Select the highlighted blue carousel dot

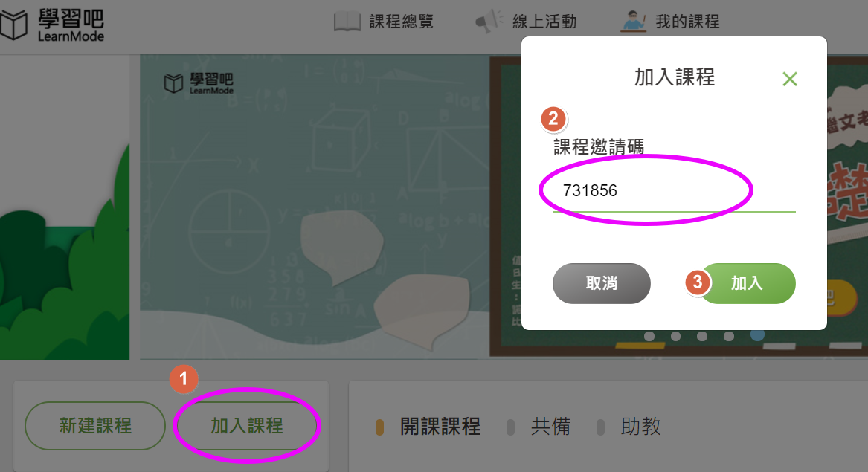coord(757,334)
